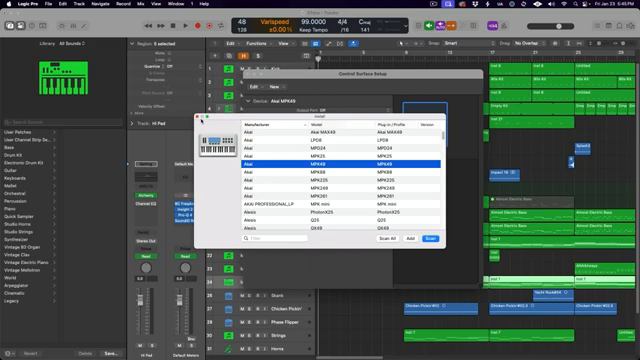
Task: Open the Drag No Overlap dropdown
Action: (x=529, y=43)
